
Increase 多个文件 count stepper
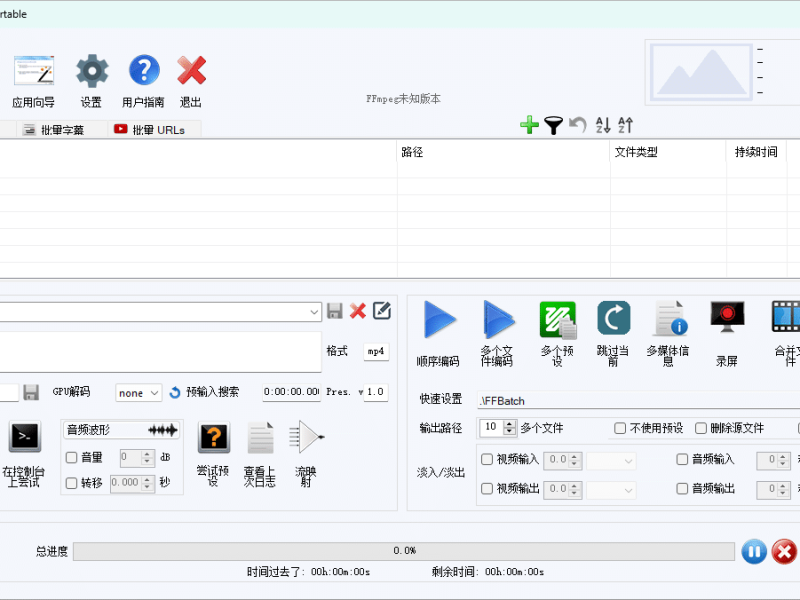tap(510, 424)
